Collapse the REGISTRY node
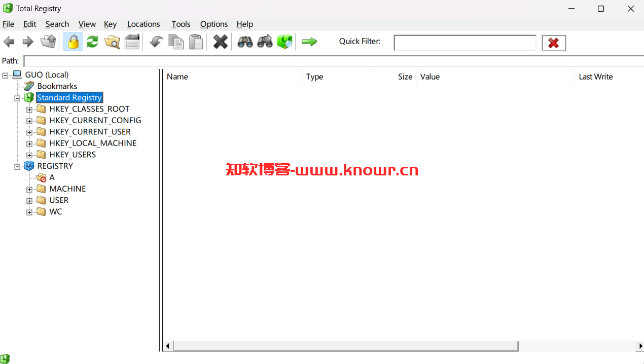The image size is (644, 364). coord(17,166)
